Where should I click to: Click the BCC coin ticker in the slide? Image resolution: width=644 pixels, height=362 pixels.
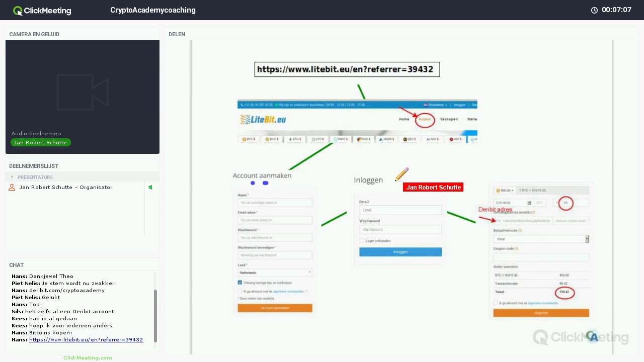272,139
